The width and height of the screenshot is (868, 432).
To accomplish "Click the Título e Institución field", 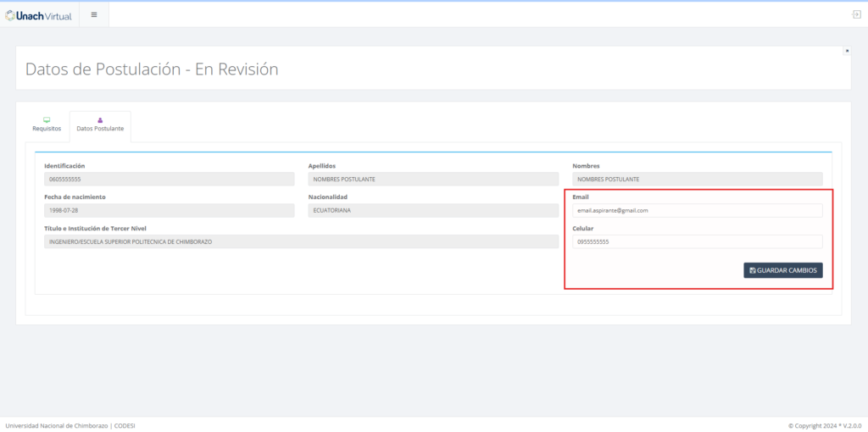I will click(x=301, y=241).
